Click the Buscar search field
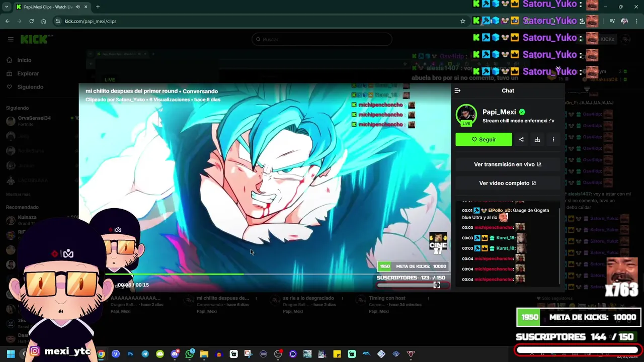644x362 pixels. point(322,39)
